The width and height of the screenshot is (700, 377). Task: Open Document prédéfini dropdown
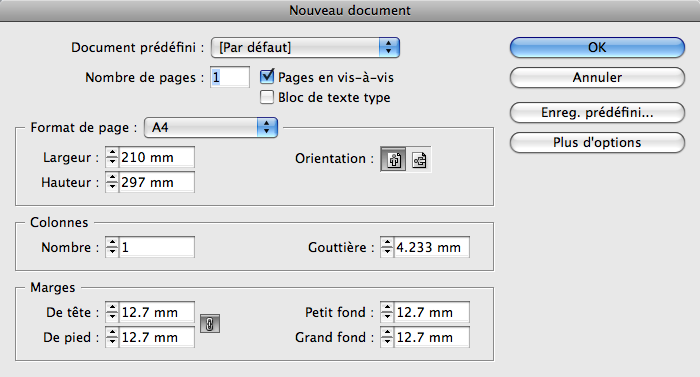tap(305, 47)
